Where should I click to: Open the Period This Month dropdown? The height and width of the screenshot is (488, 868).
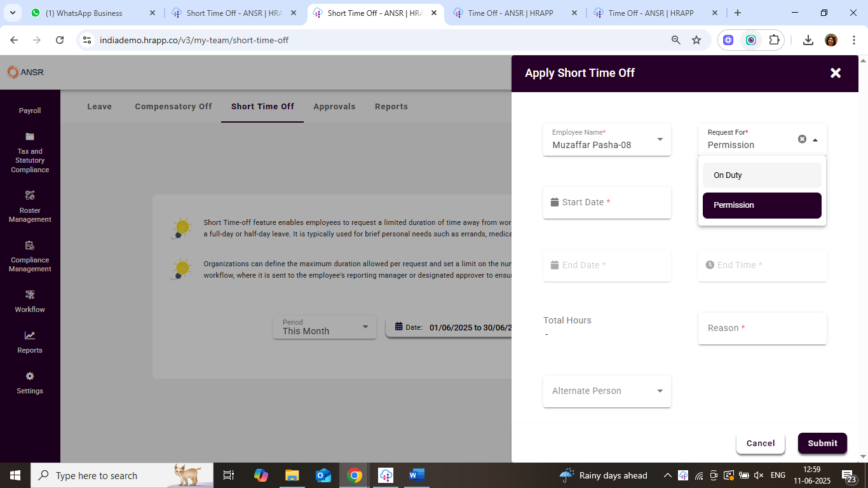[365, 327]
